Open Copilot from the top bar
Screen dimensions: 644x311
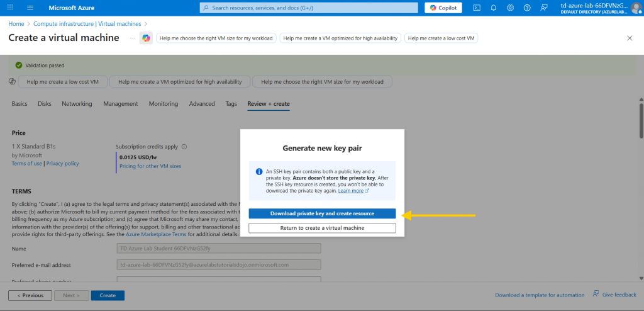tap(443, 8)
